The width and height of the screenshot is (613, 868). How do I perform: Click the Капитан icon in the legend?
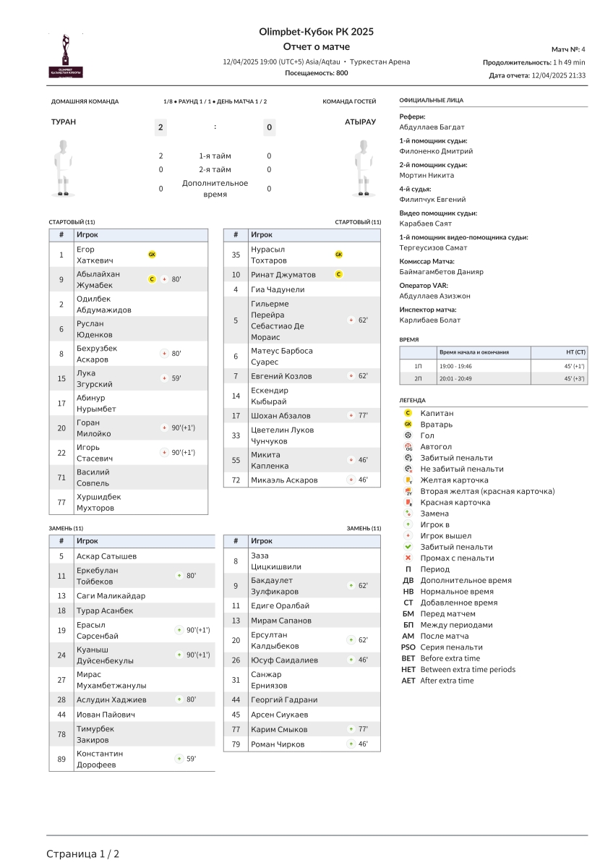tap(408, 413)
